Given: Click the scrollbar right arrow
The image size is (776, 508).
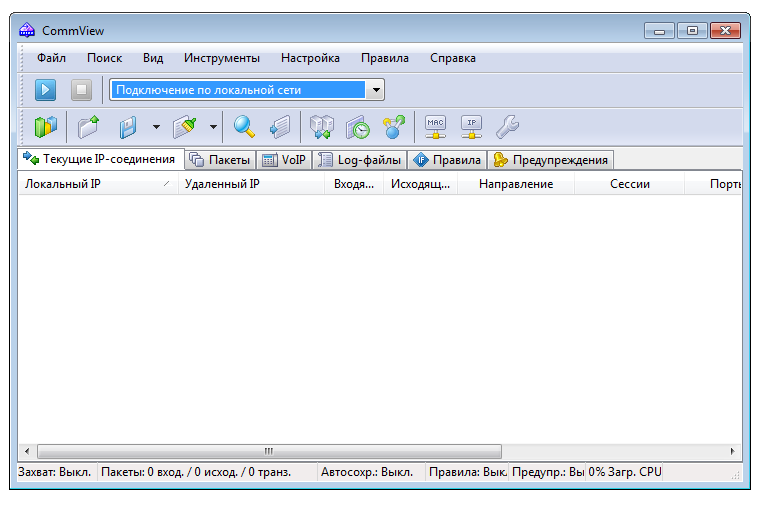Looking at the screenshot, I should pos(732,451).
